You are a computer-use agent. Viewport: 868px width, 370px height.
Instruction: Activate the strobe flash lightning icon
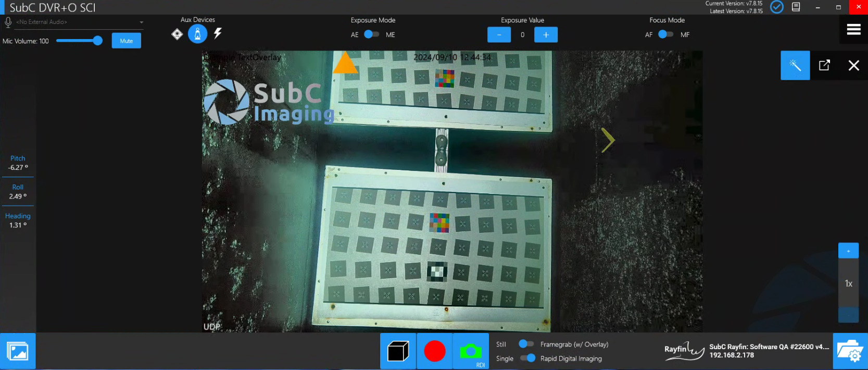218,33
